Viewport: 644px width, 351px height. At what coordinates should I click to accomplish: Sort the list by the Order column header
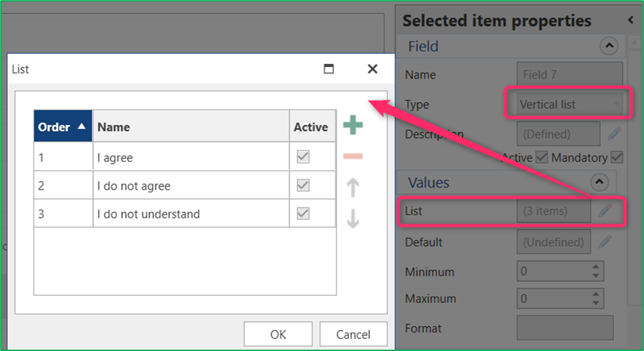tap(63, 126)
